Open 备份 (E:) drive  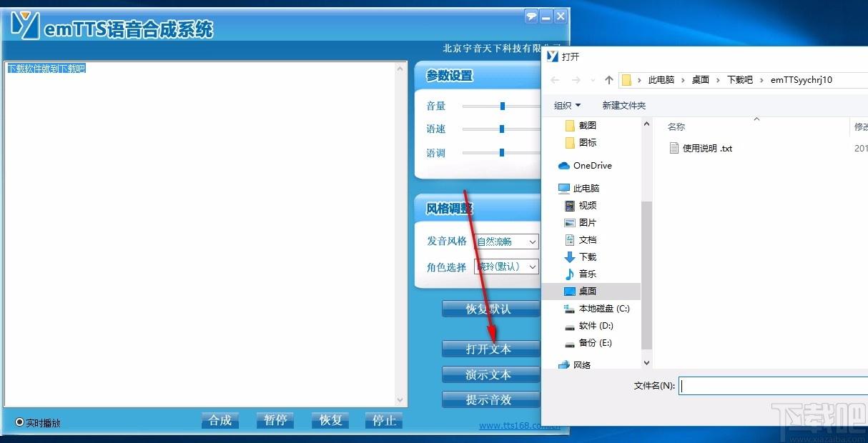click(x=588, y=342)
